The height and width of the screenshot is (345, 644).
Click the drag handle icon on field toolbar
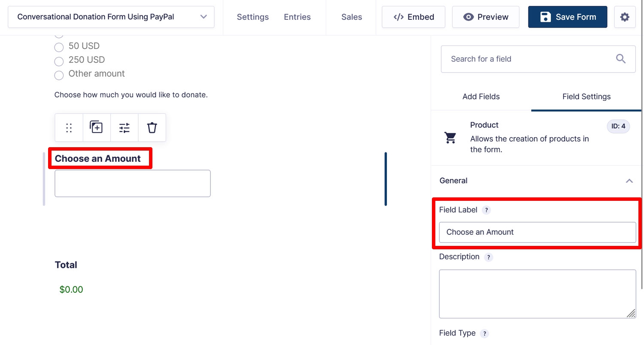click(x=69, y=128)
